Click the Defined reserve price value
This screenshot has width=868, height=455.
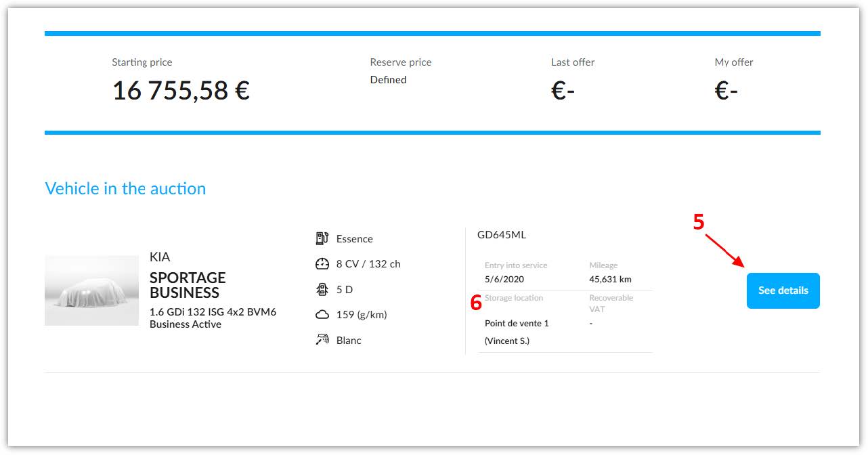coord(388,80)
